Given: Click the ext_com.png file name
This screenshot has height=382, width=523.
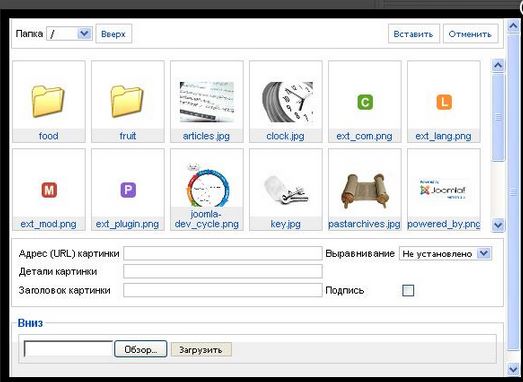Looking at the screenshot, I should [x=364, y=136].
